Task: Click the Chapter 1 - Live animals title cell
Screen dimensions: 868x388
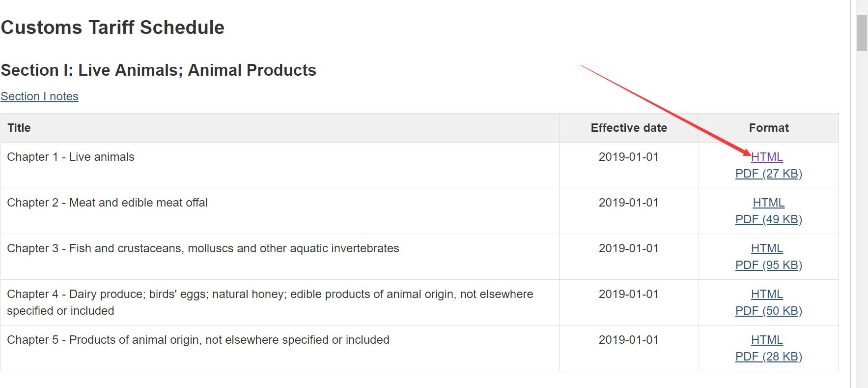Action: pos(71,157)
